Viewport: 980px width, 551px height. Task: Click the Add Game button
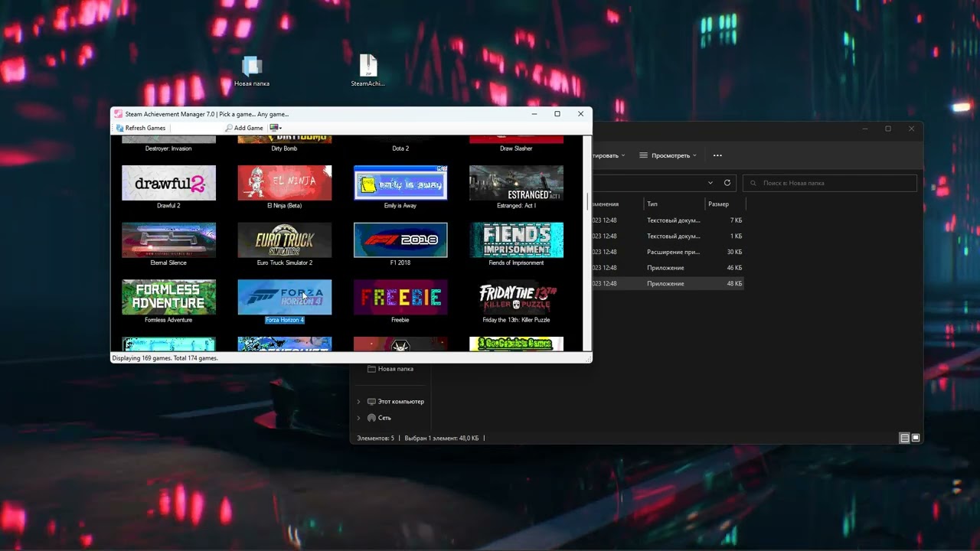(x=244, y=128)
